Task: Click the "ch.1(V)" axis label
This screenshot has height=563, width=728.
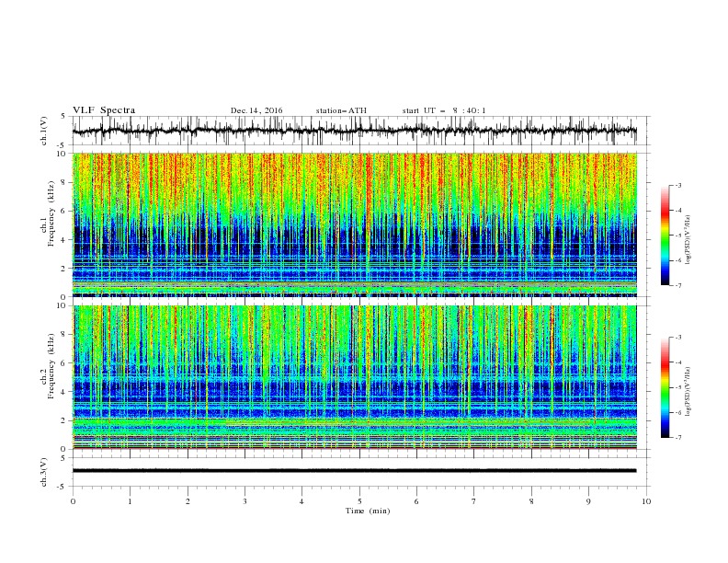Action: click(44, 131)
